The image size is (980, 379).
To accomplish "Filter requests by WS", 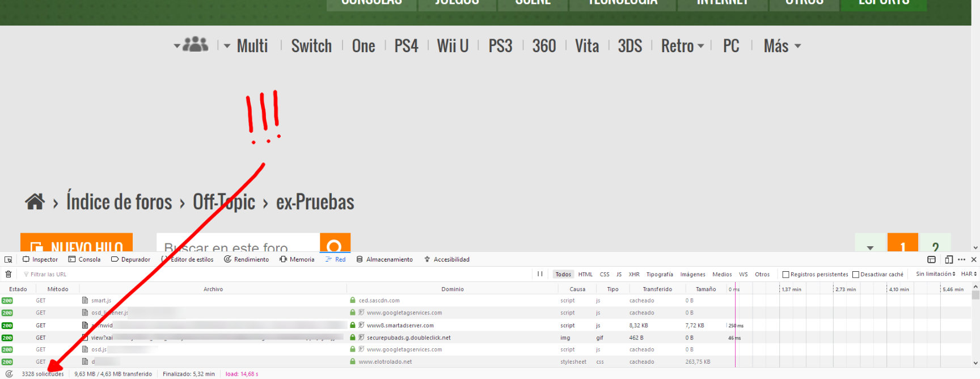I will click(743, 275).
